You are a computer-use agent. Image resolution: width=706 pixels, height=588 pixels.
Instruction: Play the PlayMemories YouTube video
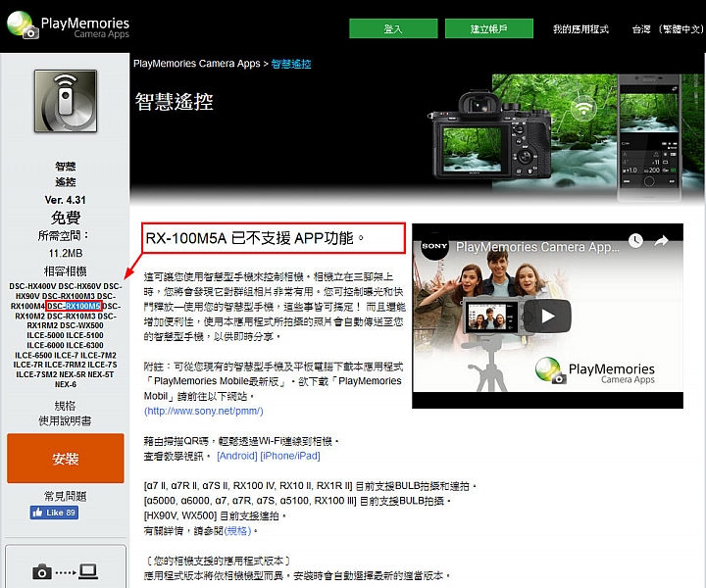click(x=547, y=316)
